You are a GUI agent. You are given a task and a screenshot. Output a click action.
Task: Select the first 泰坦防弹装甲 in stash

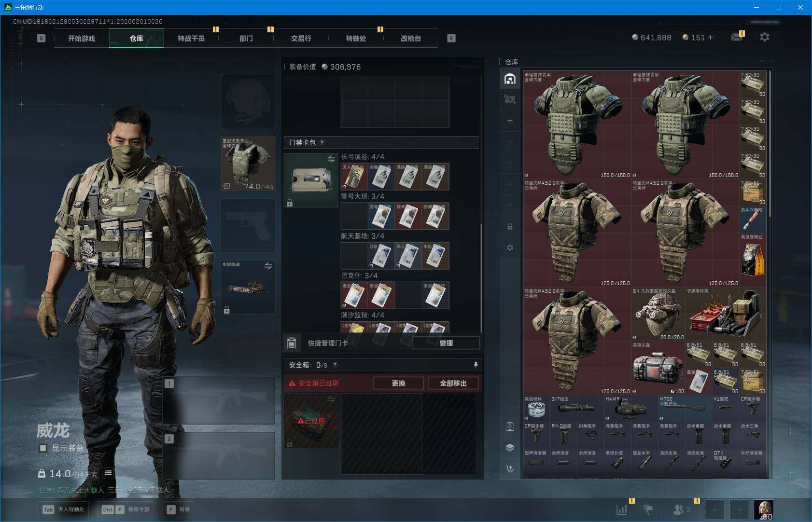(577, 125)
